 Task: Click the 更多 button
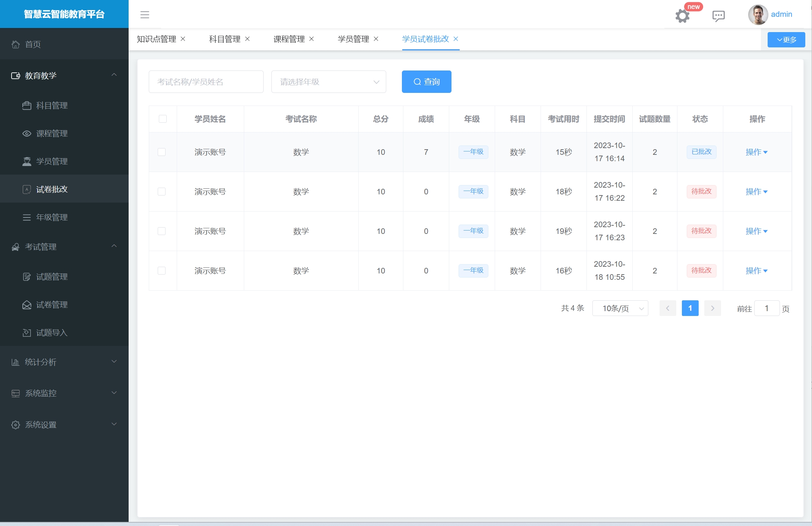[786, 40]
